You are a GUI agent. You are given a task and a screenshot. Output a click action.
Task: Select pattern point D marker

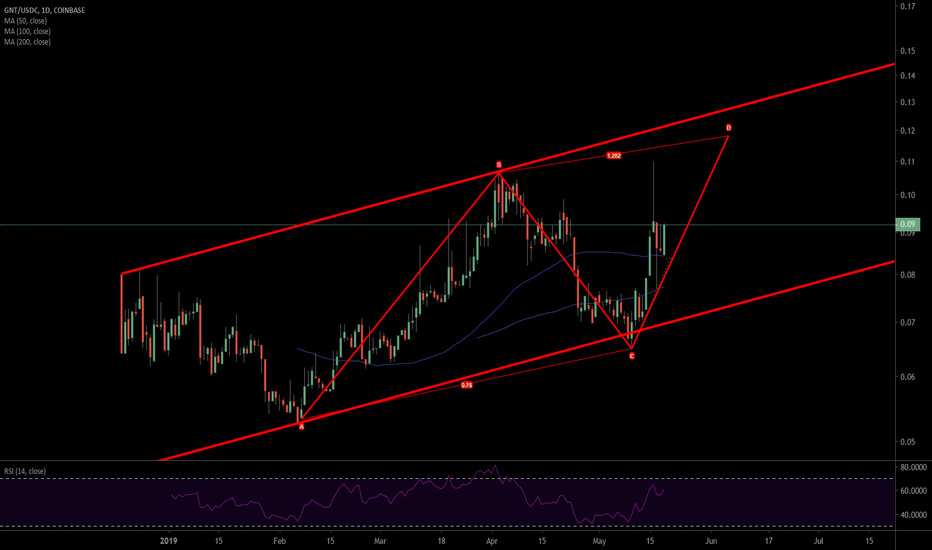coord(728,128)
